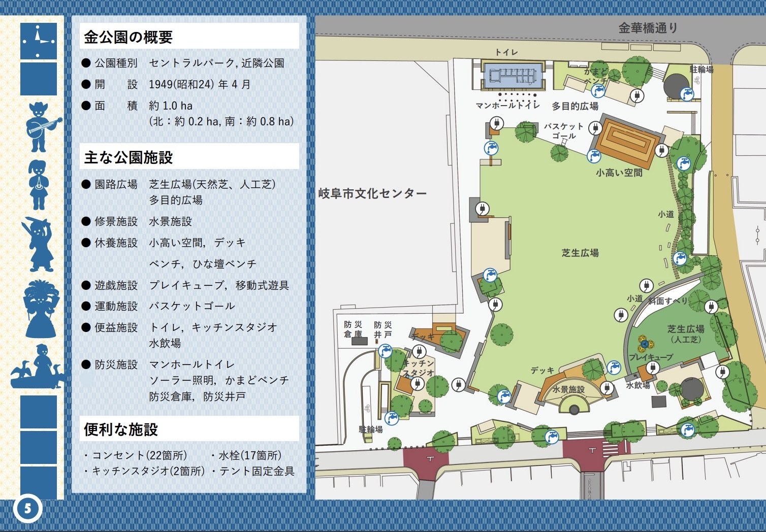
Task: Select the outlet icon next to バスケットゴール label
Action: click(x=595, y=128)
